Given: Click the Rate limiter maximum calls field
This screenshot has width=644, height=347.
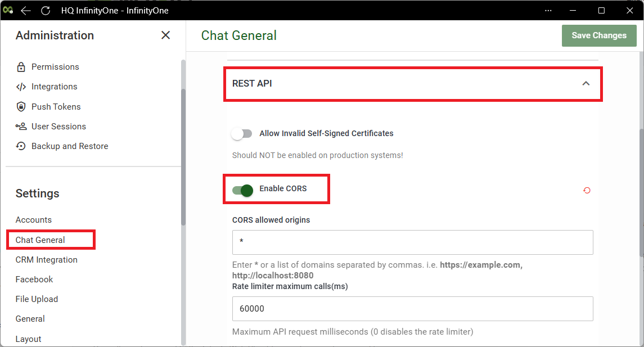Looking at the screenshot, I should [x=412, y=309].
